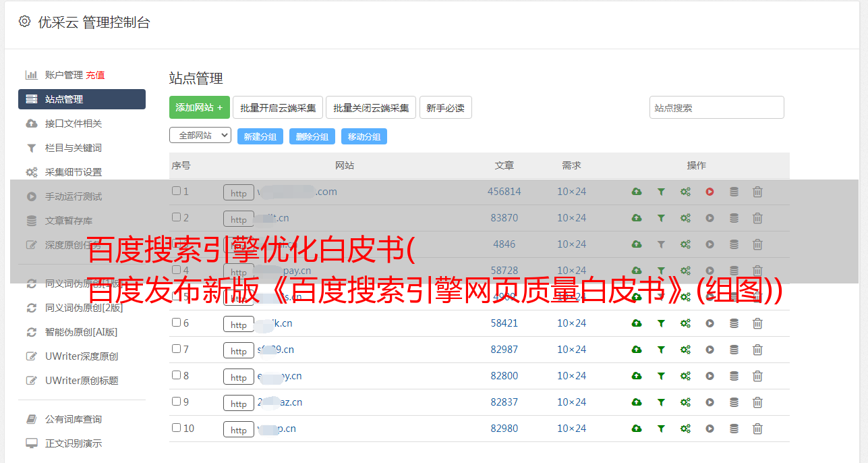Open the 全部网站 group dropdown

[x=200, y=136]
